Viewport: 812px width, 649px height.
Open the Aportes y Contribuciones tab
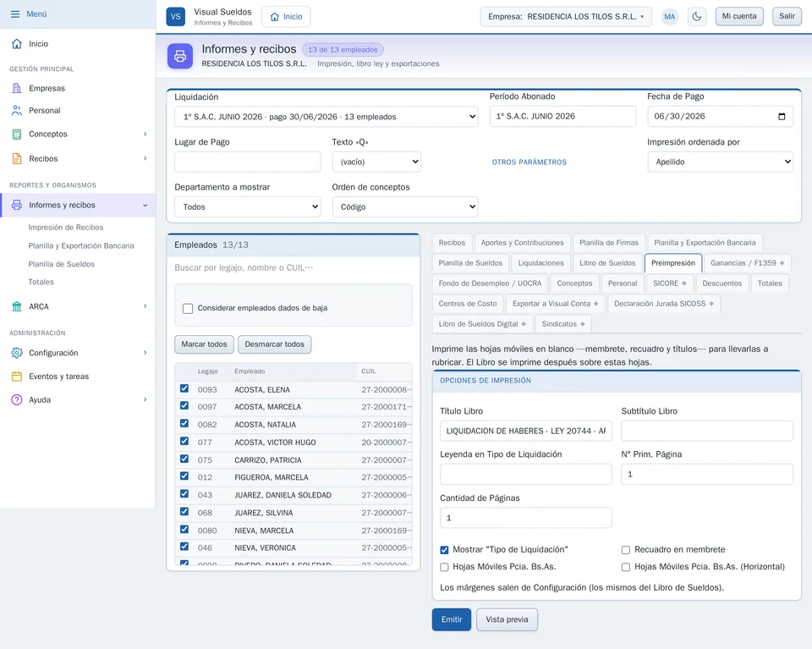pos(522,243)
